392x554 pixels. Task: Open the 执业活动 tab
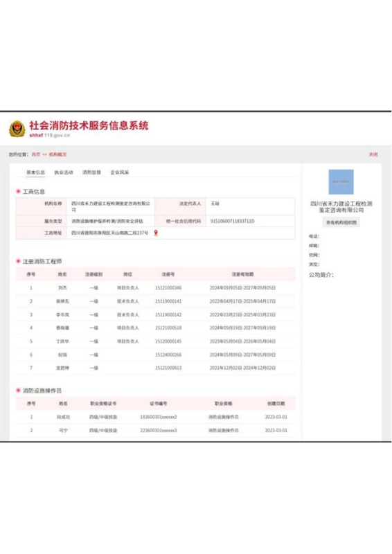64,172
